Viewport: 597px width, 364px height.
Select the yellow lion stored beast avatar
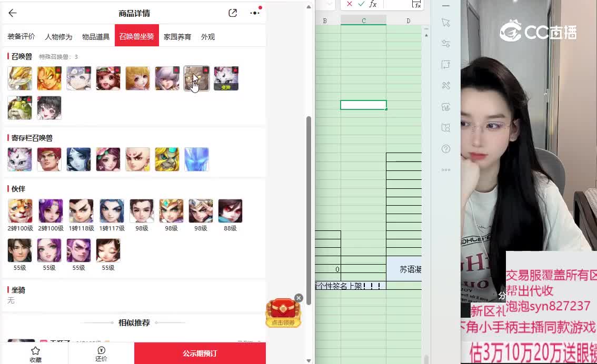(167, 159)
